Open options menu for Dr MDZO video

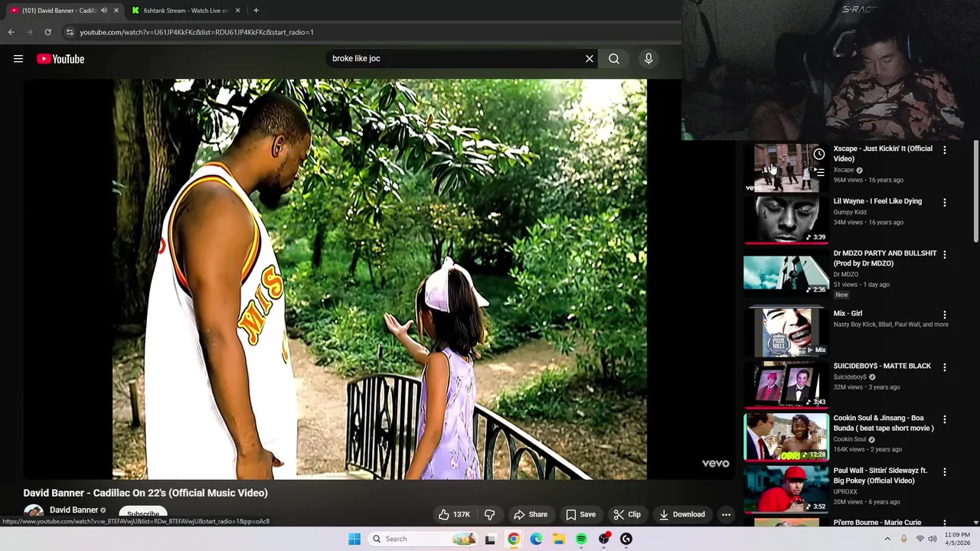(944, 255)
